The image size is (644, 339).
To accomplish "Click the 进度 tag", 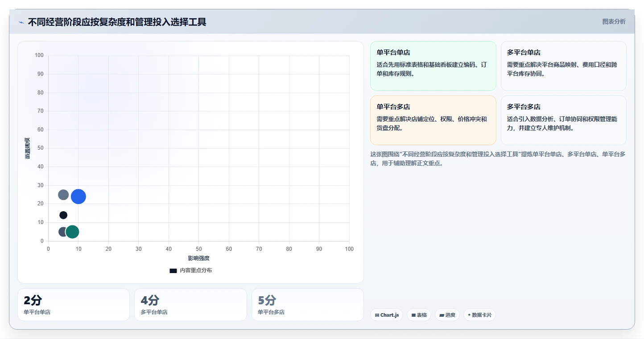I will pos(447,315).
